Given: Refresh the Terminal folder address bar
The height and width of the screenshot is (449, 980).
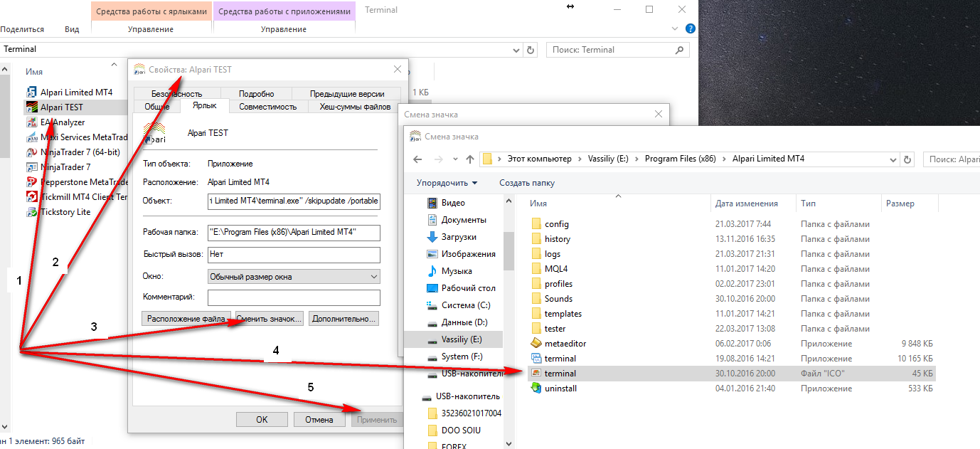Looking at the screenshot, I should coord(530,50).
